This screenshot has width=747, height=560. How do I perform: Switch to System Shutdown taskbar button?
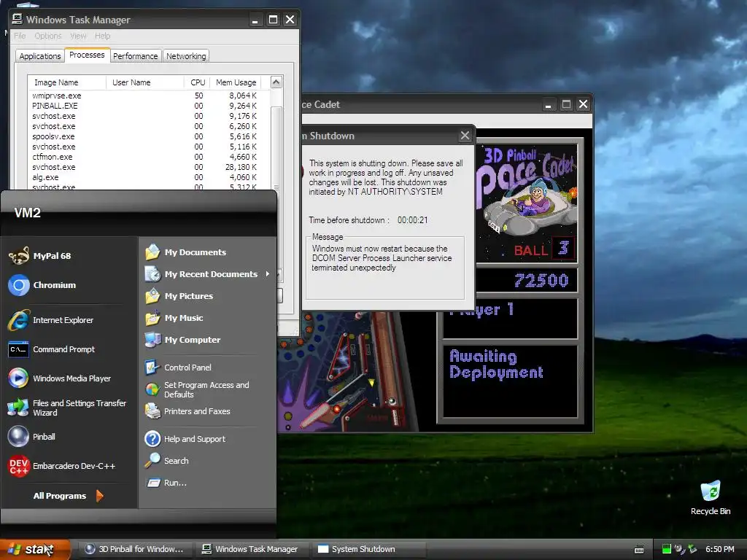(x=368, y=549)
